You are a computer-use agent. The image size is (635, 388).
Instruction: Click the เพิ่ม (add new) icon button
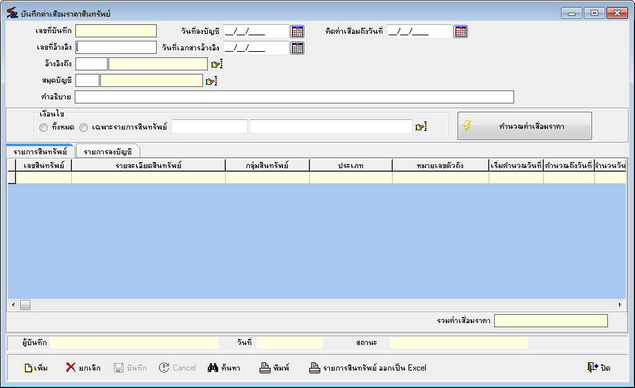pyautogui.click(x=36, y=368)
